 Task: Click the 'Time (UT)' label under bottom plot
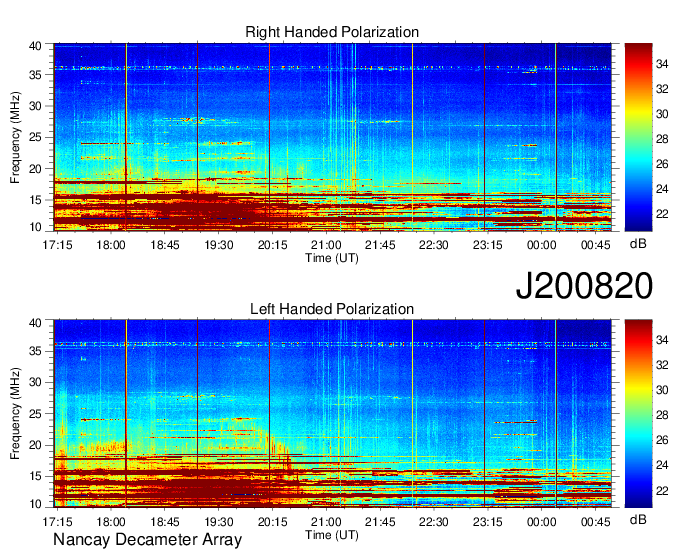(332, 535)
